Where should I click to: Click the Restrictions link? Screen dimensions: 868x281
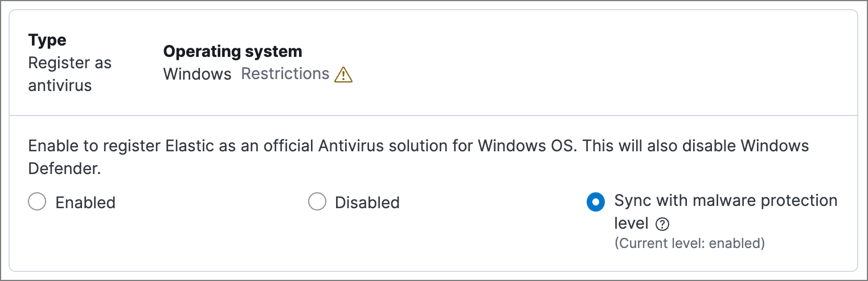[x=285, y=74]
